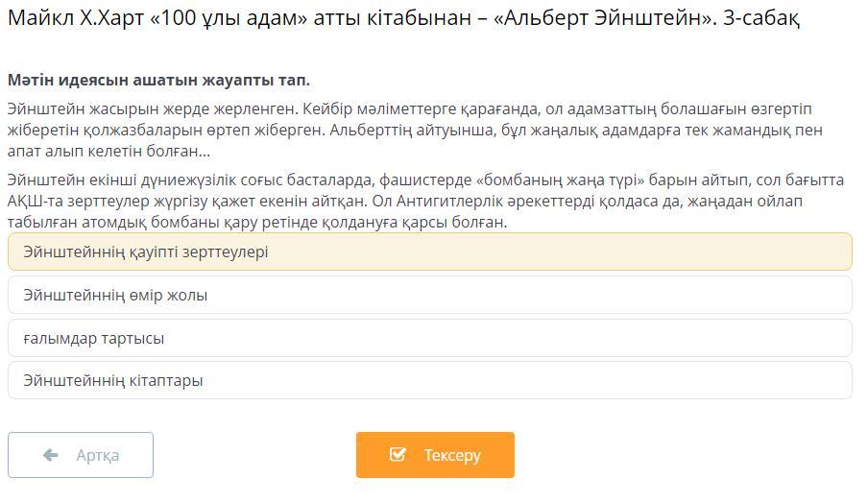Select answer 'Эйнштейннің қауіпті зерттеулері'

coord(146,252)
